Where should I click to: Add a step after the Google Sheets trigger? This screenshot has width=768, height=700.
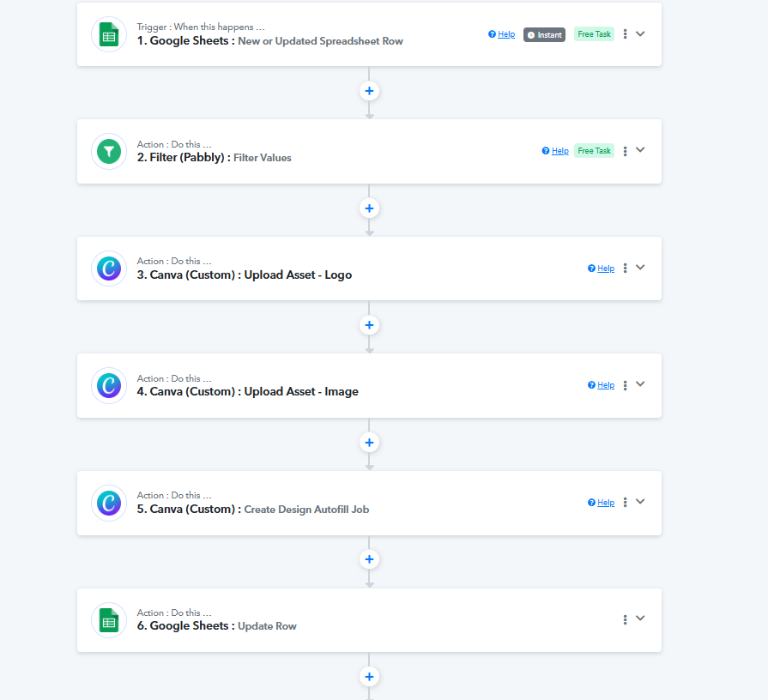[x=369, y=91]
